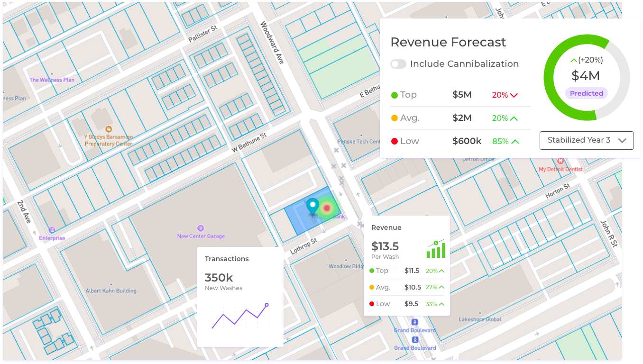Open the Stabilized Year 3 dropdown
Screen dimensions: 643x364
[587, 140]
